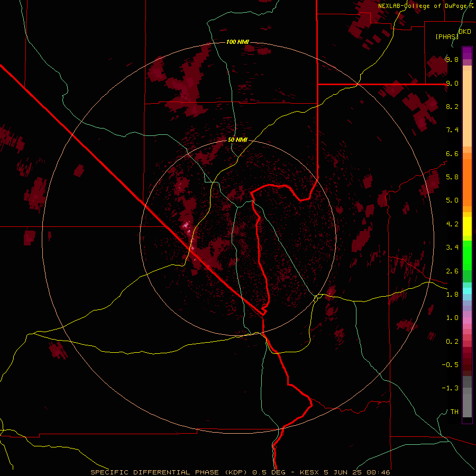This screenshot has height=476, width=476.
Task: Click the 3.4 value on the color scale
Action: (x=452, y=248)
